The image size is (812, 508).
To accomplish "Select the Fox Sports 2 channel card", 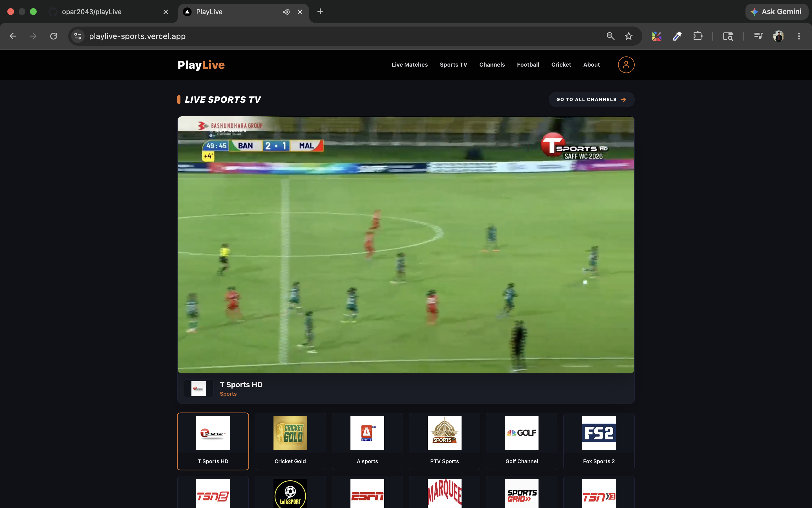I will (x=599, y=441).
